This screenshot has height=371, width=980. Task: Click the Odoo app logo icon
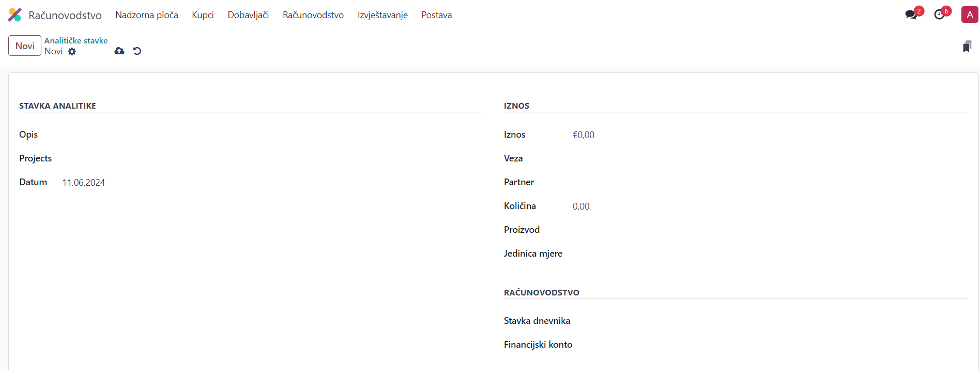[x=14, y=15]
